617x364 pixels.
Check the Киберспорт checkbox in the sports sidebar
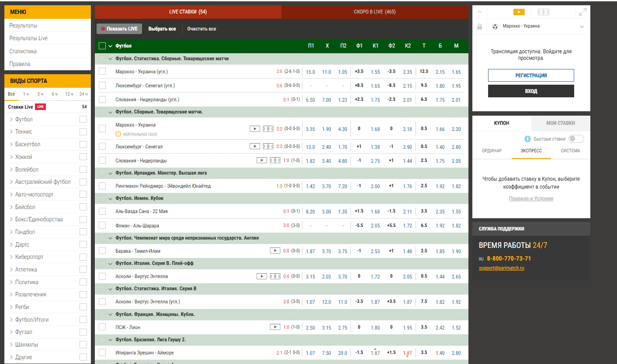coord(83,257)
